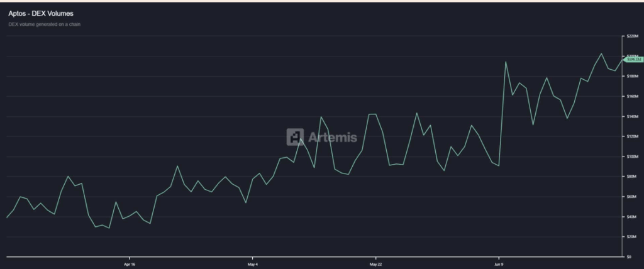Click the May 4 x-axis date label

tap(252, 264)
